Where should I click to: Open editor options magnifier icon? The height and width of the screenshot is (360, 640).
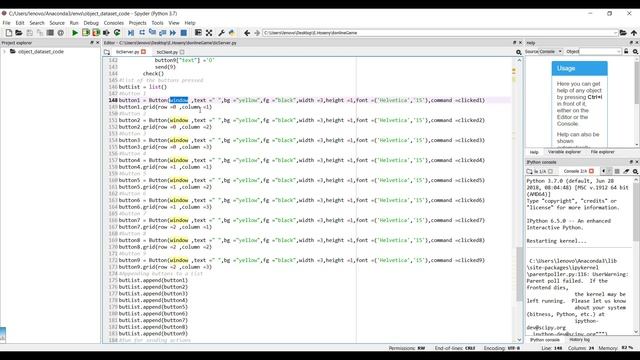tap(519, 52)
